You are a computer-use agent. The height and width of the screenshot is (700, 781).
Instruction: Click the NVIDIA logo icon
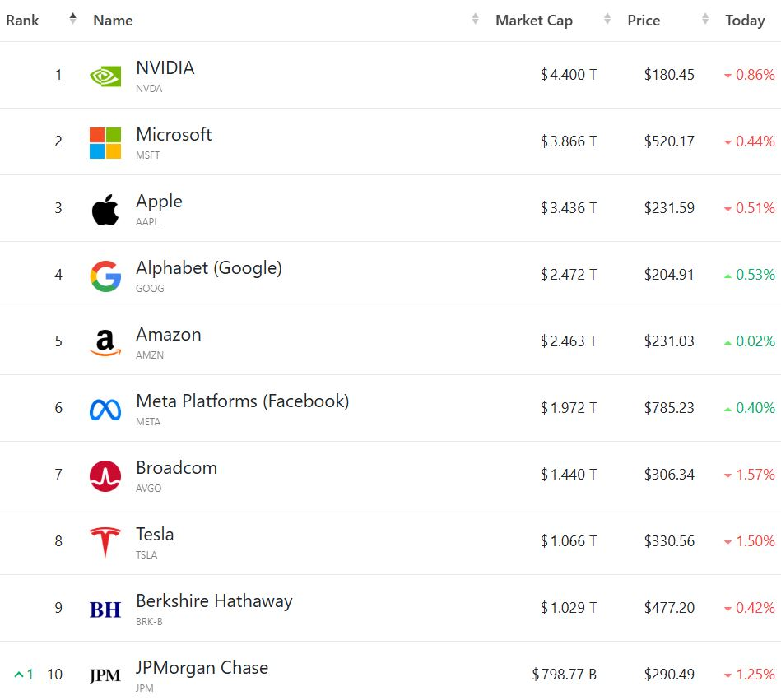point(105,76)
